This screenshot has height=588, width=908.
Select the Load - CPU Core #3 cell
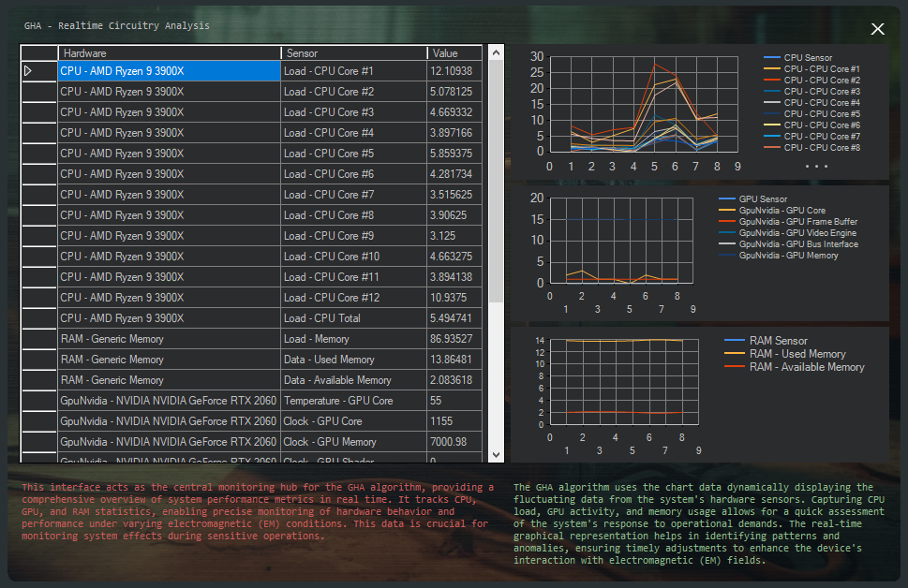354,112
